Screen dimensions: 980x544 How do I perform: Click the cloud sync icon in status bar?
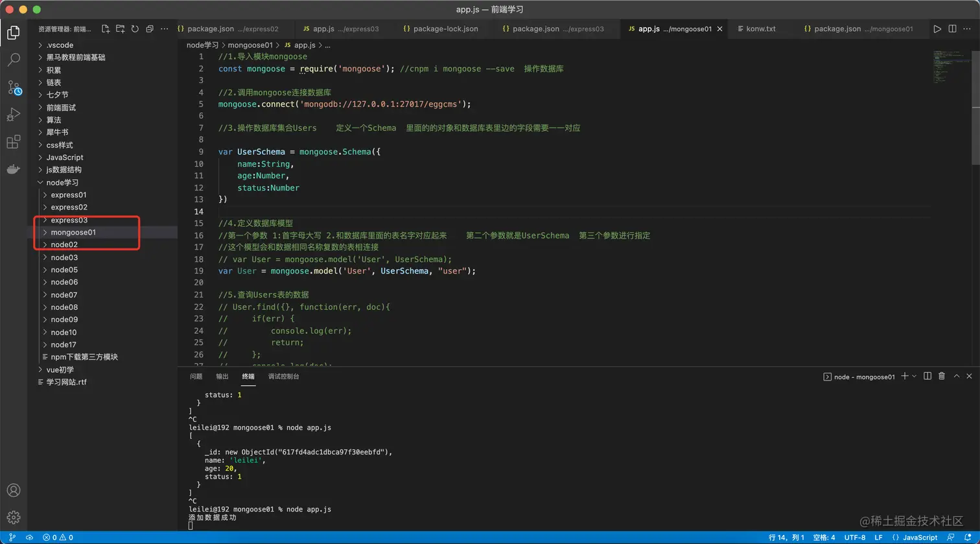point(30,538)
